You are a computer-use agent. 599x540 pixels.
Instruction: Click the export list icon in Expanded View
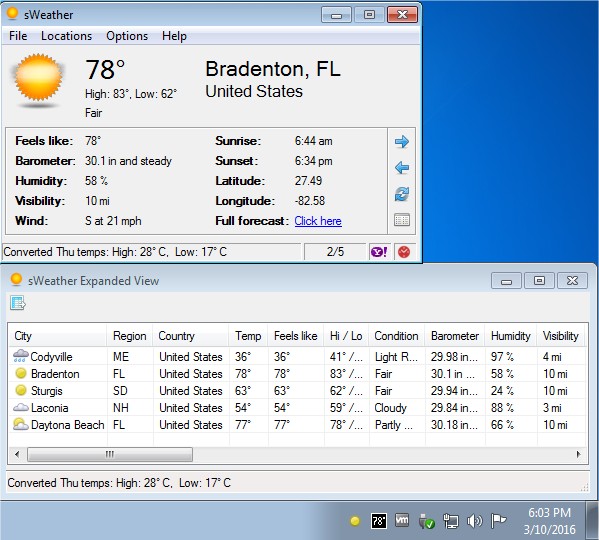point(18,303)
